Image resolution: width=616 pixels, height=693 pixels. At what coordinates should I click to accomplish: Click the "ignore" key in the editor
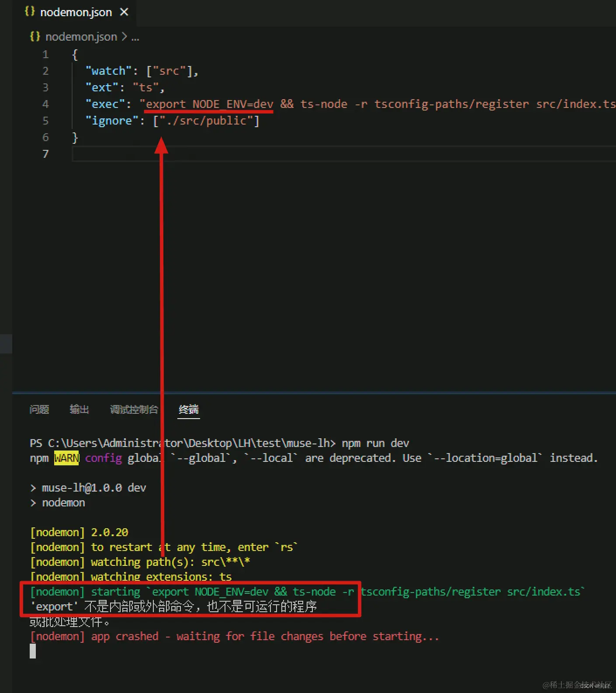point(112,121)
